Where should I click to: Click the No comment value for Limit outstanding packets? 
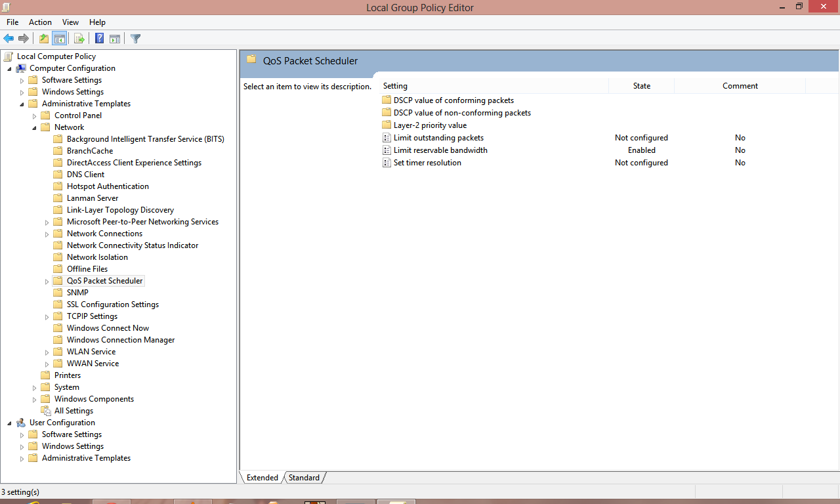pos(740,138)
